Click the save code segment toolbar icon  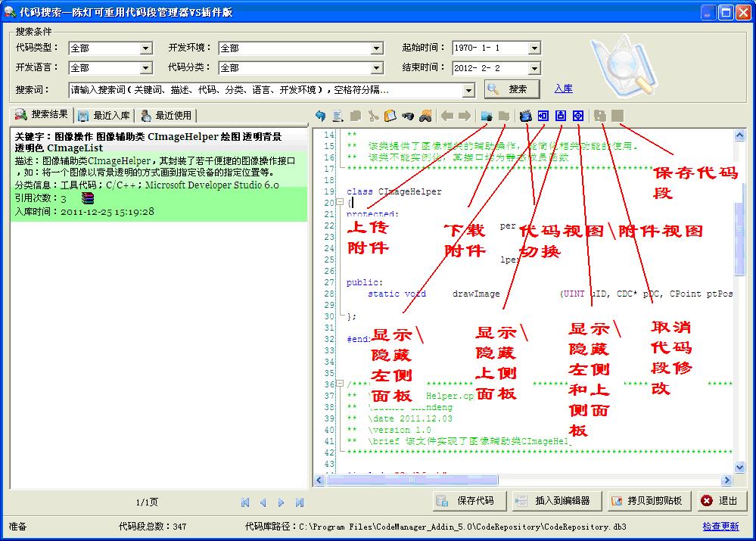pyautogui.click(x=618, y=116)
